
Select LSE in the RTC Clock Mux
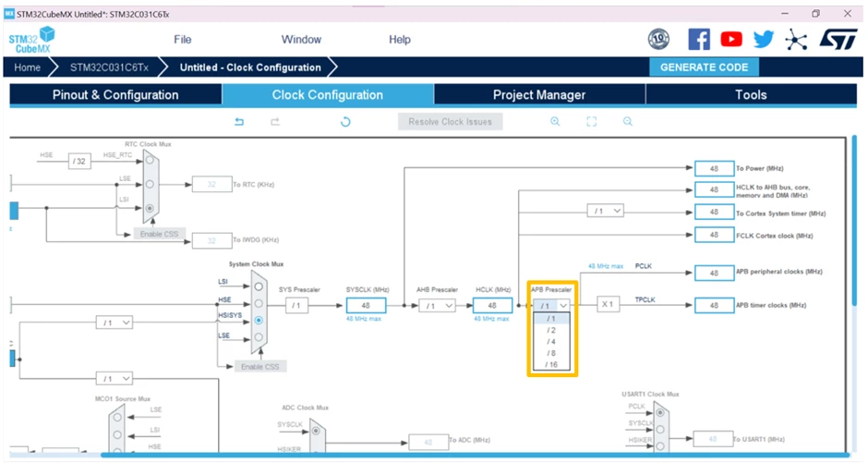pos(150,185)
